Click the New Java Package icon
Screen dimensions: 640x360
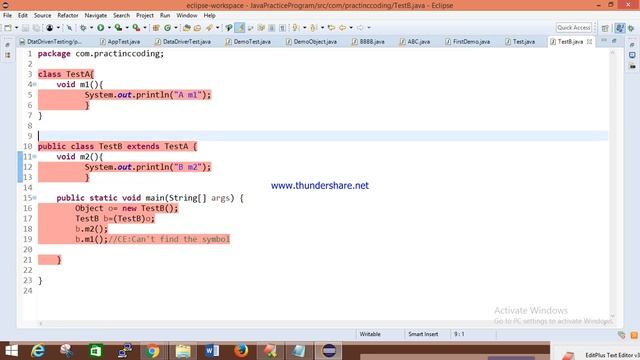[156, 28]
